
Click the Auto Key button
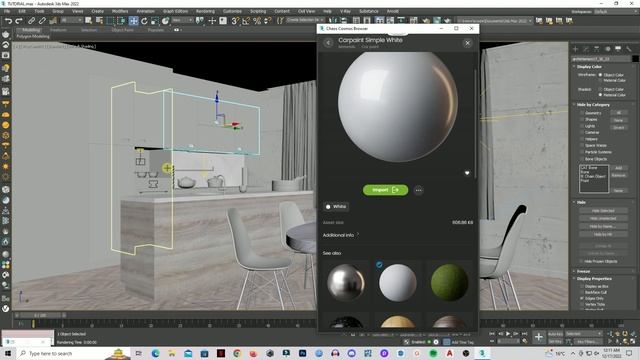556,334
